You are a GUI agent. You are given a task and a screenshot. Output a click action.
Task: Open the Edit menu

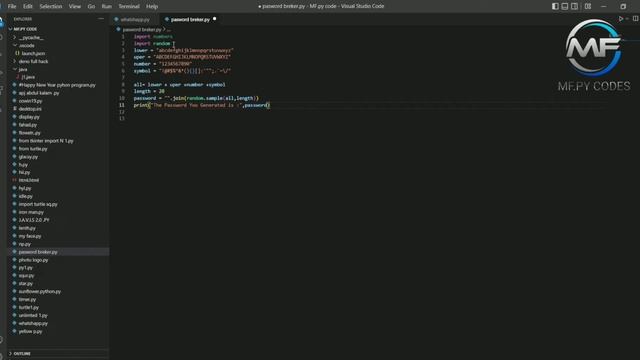27,7
